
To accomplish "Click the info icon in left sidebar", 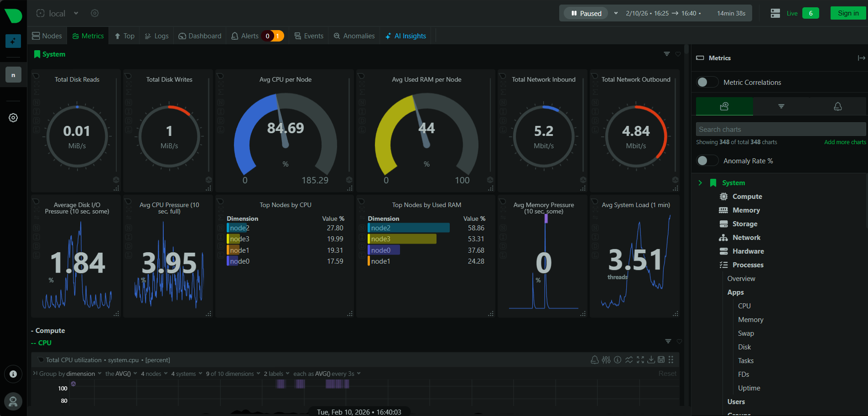I will [13, 374].
